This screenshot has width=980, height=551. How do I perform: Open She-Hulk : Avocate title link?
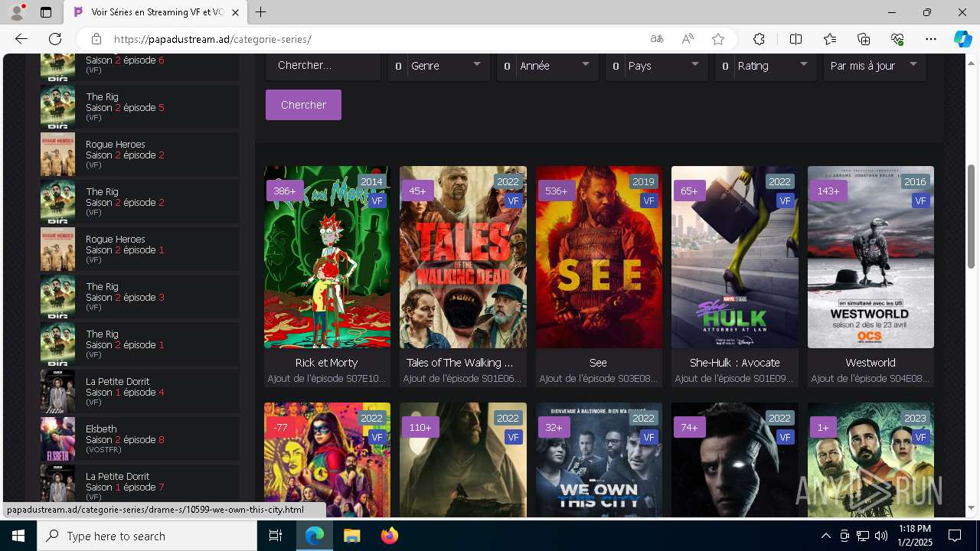[735, 363]
